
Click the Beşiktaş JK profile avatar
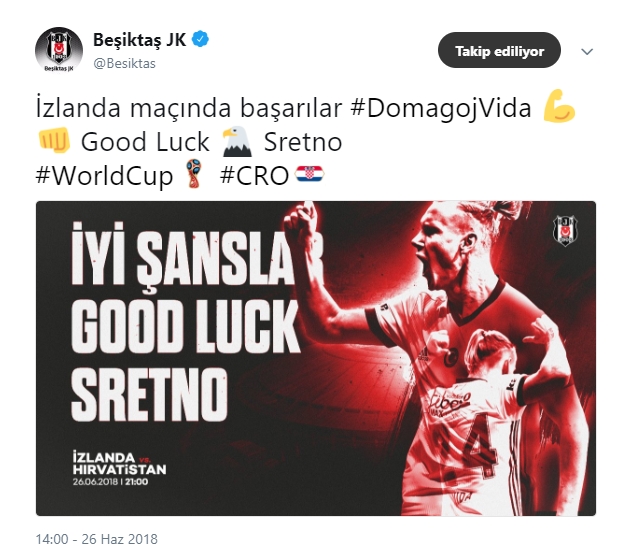[59, 50]
